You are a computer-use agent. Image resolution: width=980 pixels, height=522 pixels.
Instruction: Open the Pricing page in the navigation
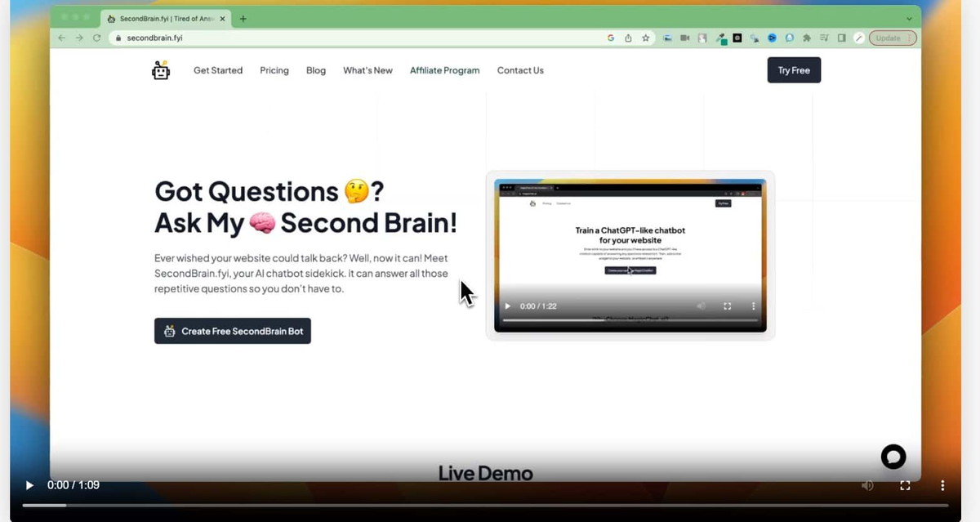pos(274,71)
